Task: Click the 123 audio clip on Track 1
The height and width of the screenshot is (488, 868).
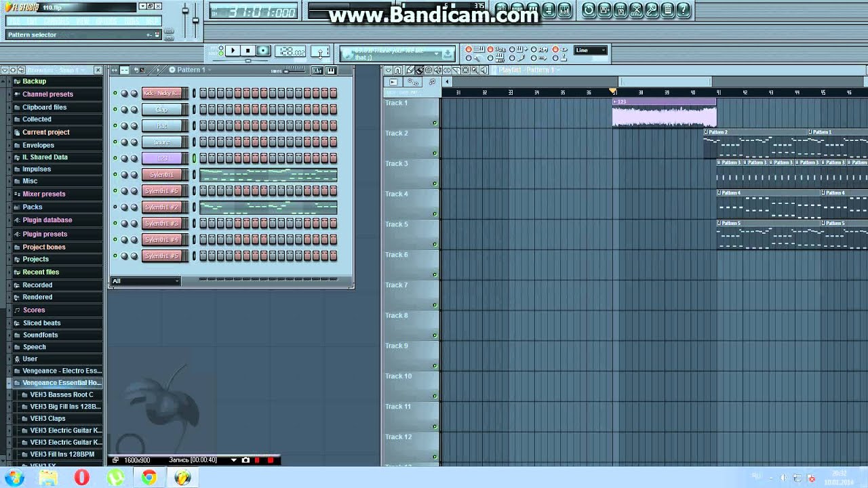Action: click(664, 113)
